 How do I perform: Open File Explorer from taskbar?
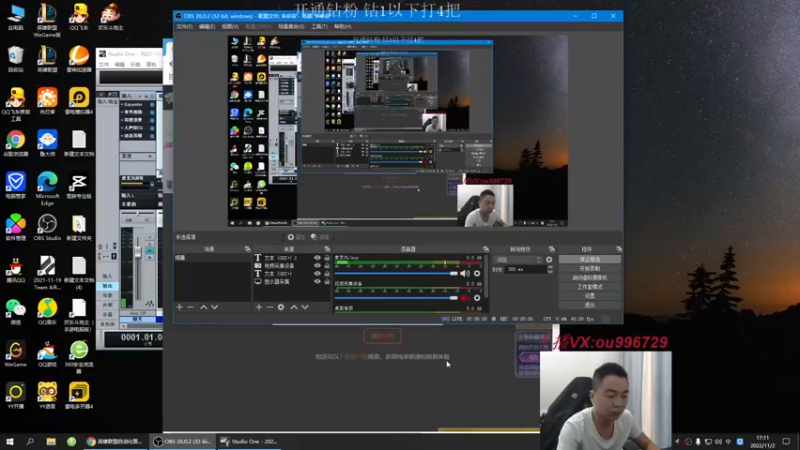click(51, 441)
